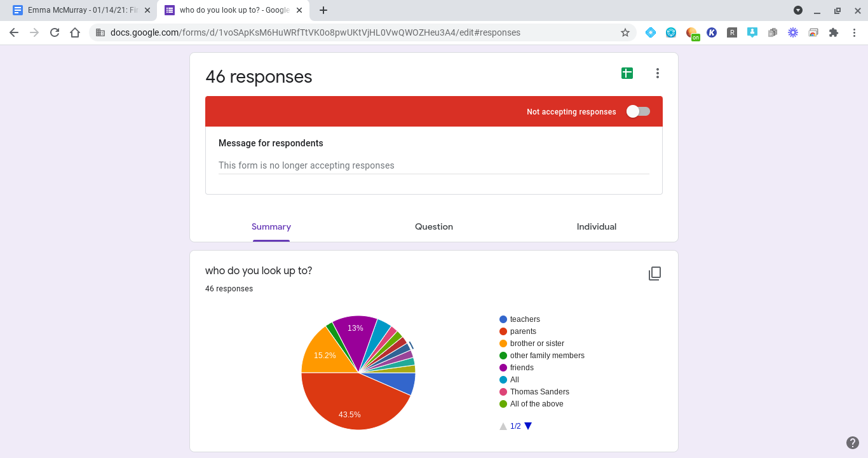Bookmark this page with the star icon
Image resolution: width=868 pixels, height=458 pixels.
(625, 32)
